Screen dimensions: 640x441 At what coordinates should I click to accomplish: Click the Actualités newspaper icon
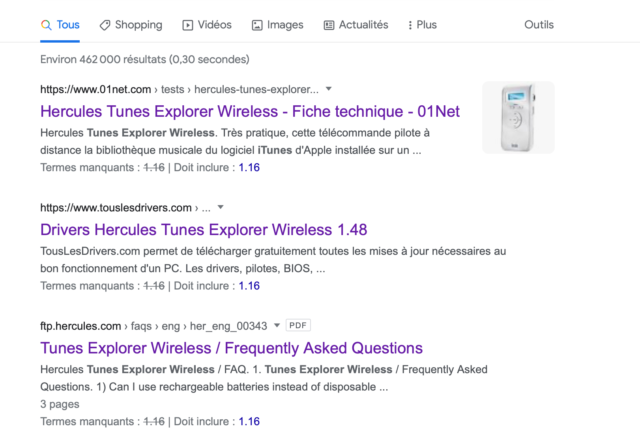pos(329,25)
